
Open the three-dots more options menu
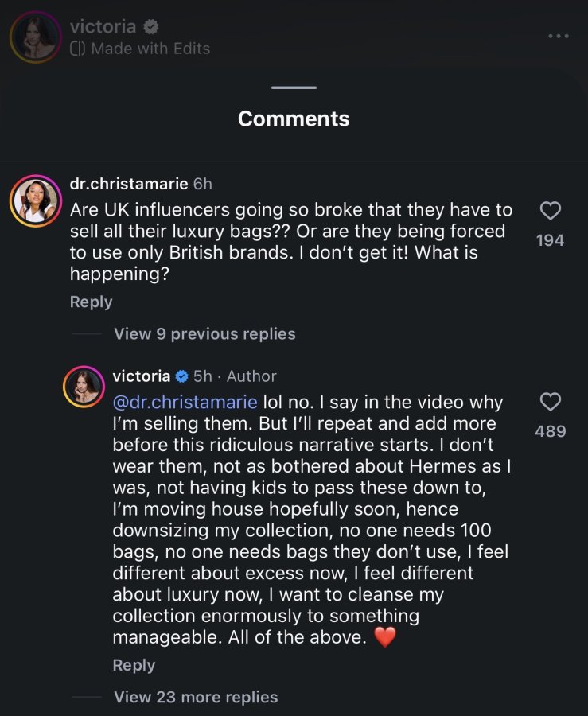[559, 36]
